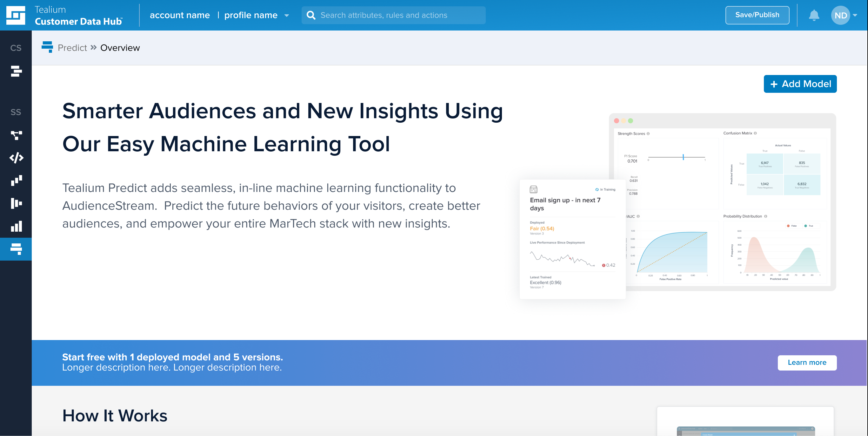Click the Add Model button

click(800, 84)
